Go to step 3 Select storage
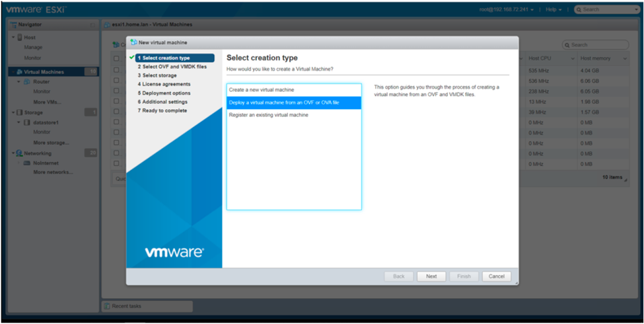 click(157, 75)
